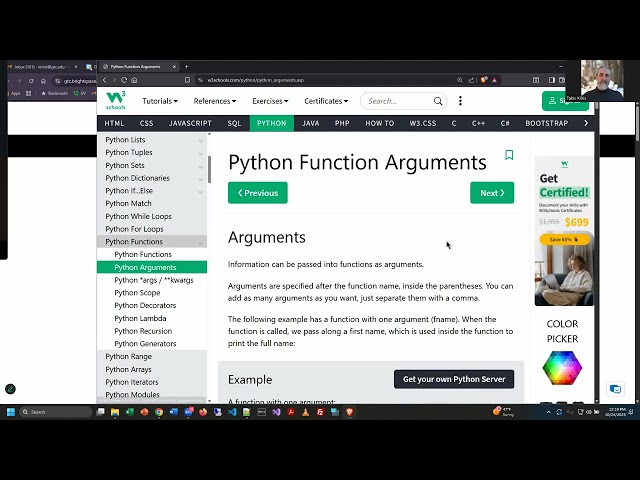Expand the Python Lists sidebar section
Viewport: 640px width, 480px height.
click(x=201, y=140)
